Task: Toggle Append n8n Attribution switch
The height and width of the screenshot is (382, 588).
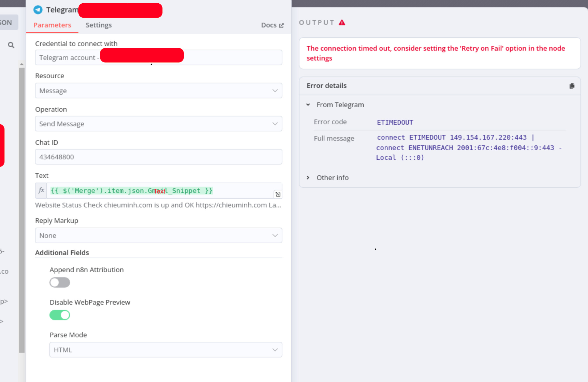Action: coord(60,282)
